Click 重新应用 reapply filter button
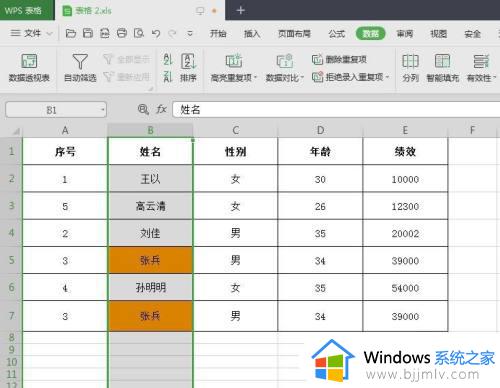The image size is (500, 388). click(x=127, y=77)
